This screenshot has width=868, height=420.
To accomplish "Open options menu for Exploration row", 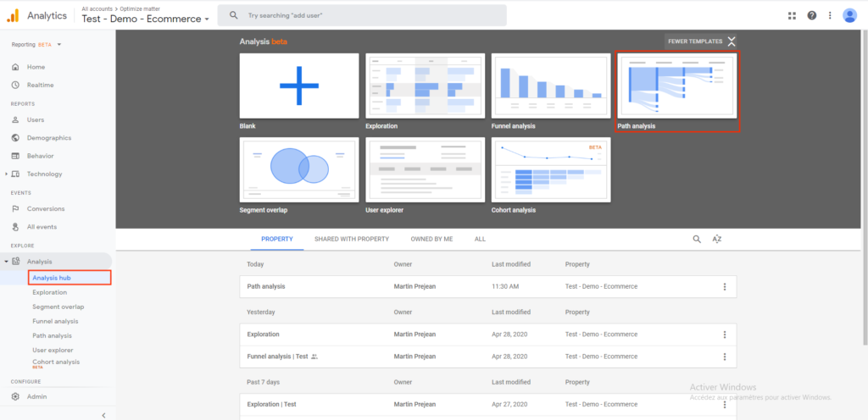I will tap(725, 334).
